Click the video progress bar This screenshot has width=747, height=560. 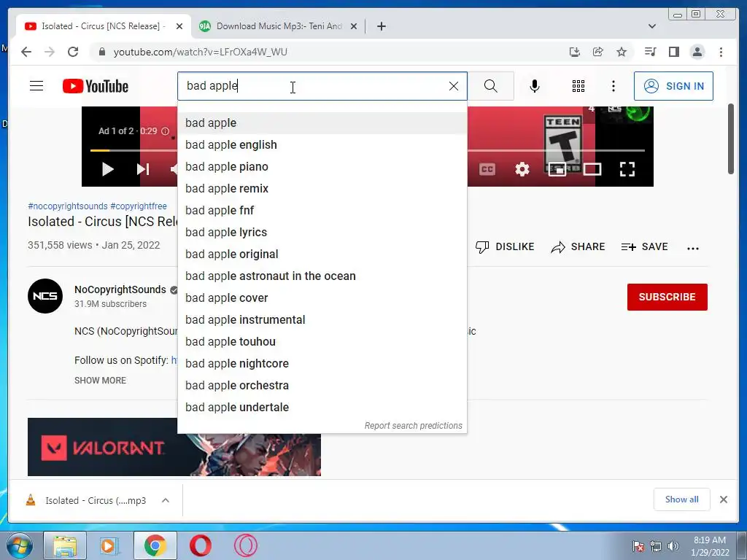point(368,150)
